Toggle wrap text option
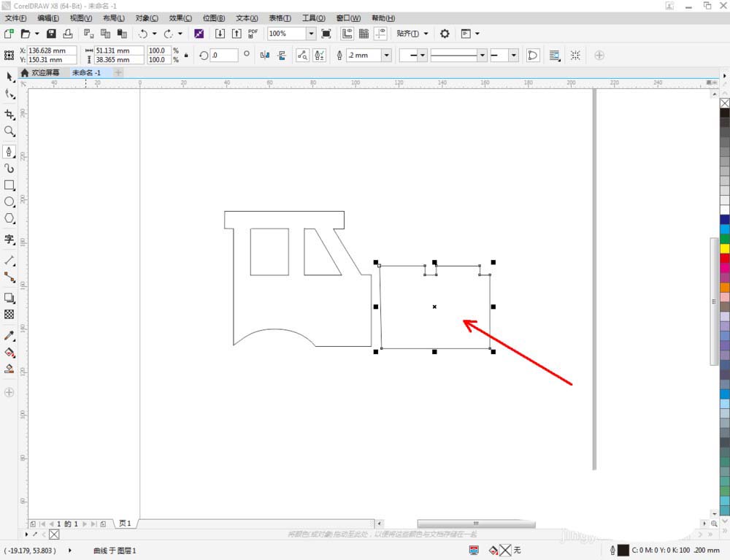 (x=554, y=55)
